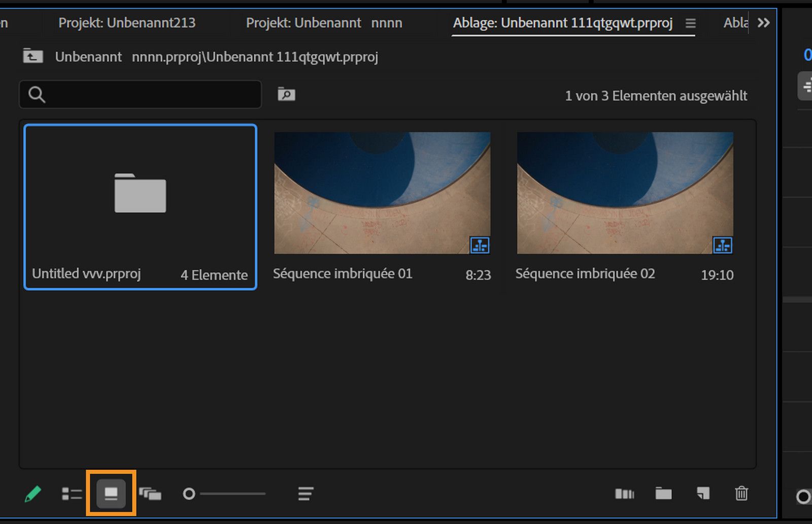The width and height of the screenshot is (812, 524).
Task: Switch the bin to freeform view
Action: [150, 494]
